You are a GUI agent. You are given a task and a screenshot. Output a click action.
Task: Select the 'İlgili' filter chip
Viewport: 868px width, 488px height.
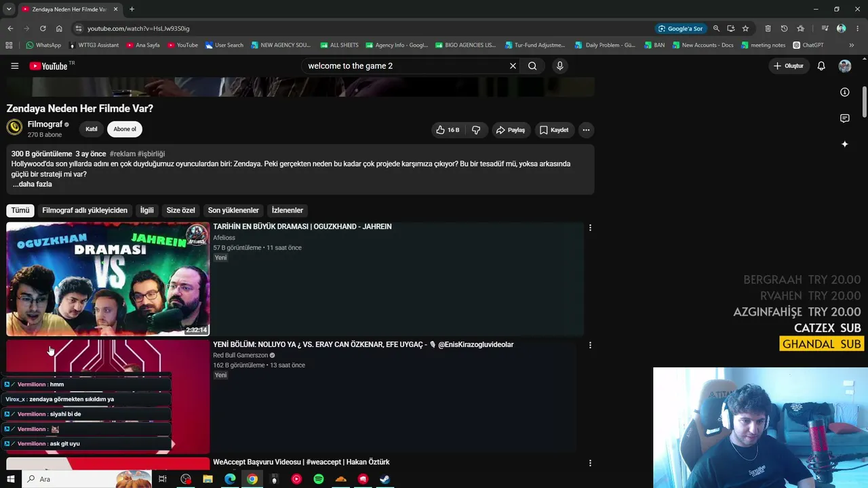pyautogui.click(x=147, y=211)
